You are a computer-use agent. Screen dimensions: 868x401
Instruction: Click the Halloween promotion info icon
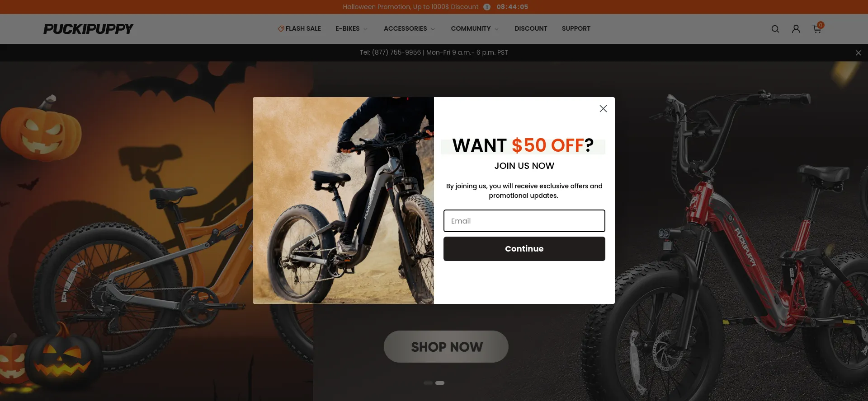[x=487, y=7]
